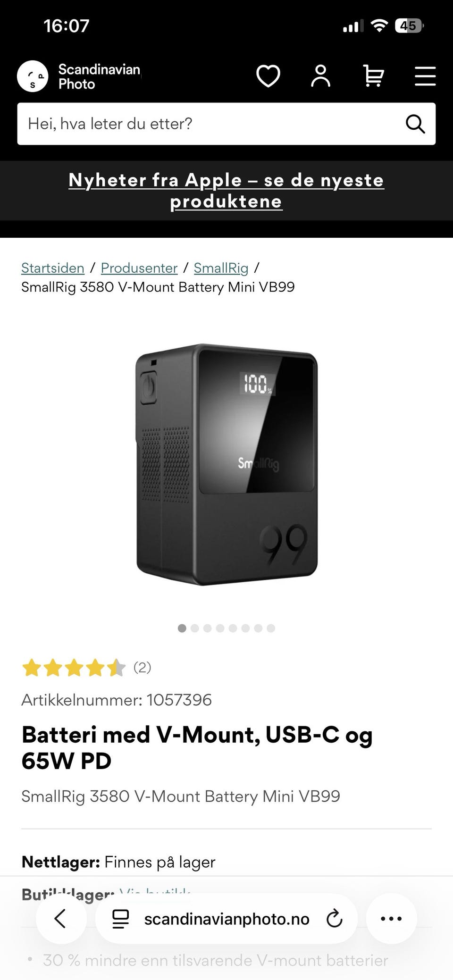Open the wishlist heart icon

coord(268,76)
